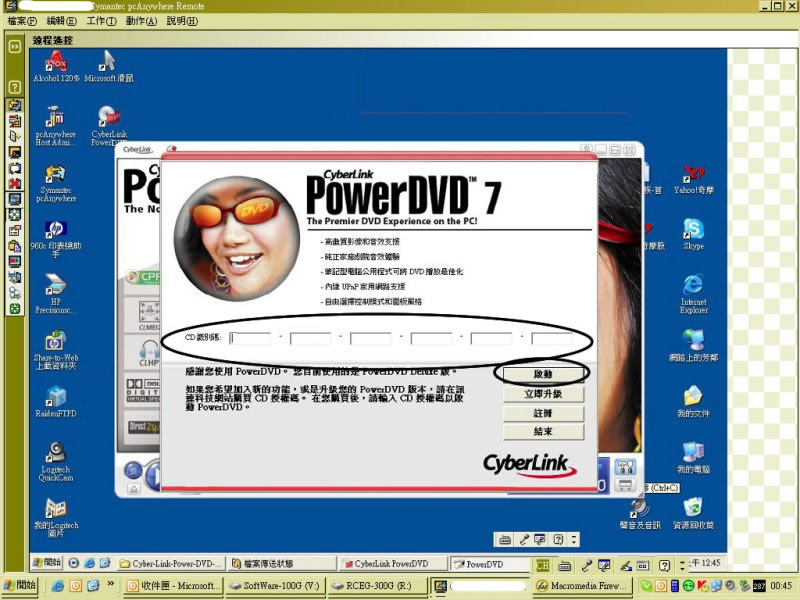Click the green icon at the sidebar bottom
The width and height of the screenshot is (800, 600).
coord(15,308)
